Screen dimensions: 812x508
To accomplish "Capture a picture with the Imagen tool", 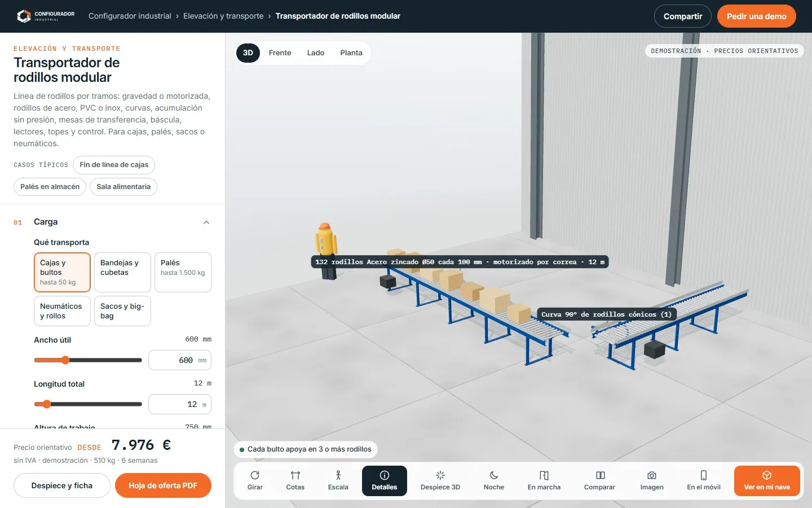I will click(x=652, y=481).
